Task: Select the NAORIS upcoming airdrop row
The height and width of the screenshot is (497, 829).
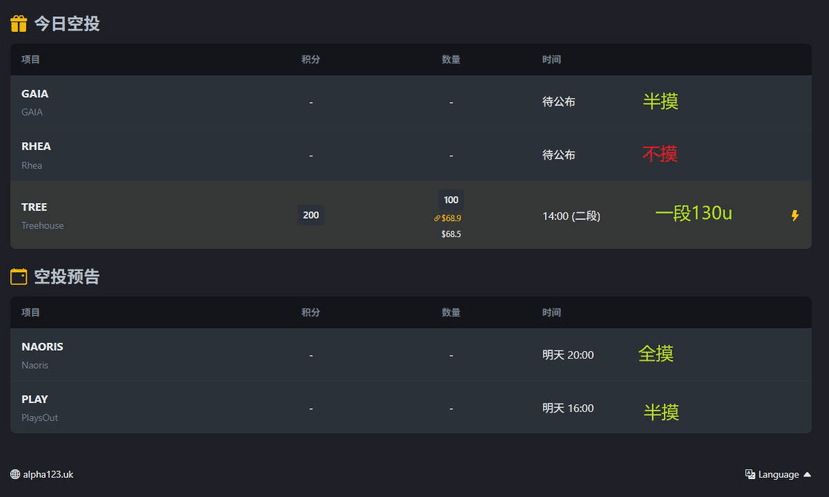Action: 411,354
